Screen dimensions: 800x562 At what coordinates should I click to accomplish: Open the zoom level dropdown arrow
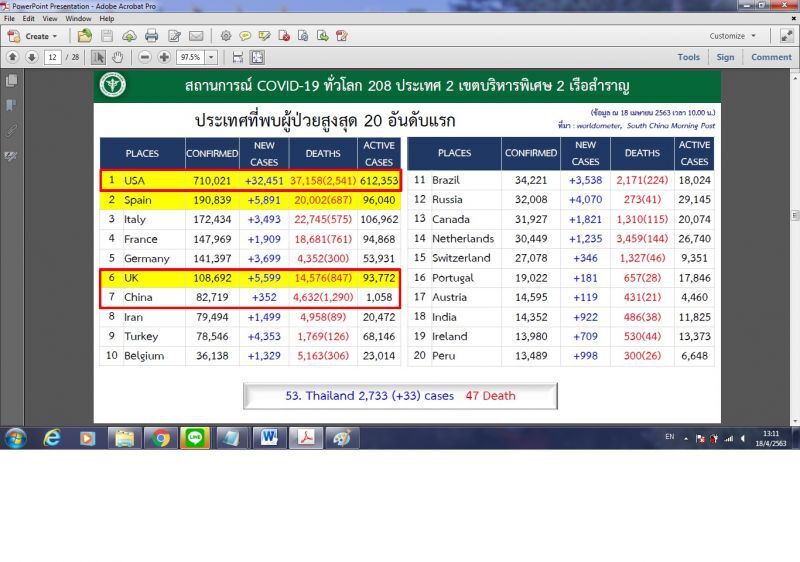pyautogui.click(x=211, y=57)
